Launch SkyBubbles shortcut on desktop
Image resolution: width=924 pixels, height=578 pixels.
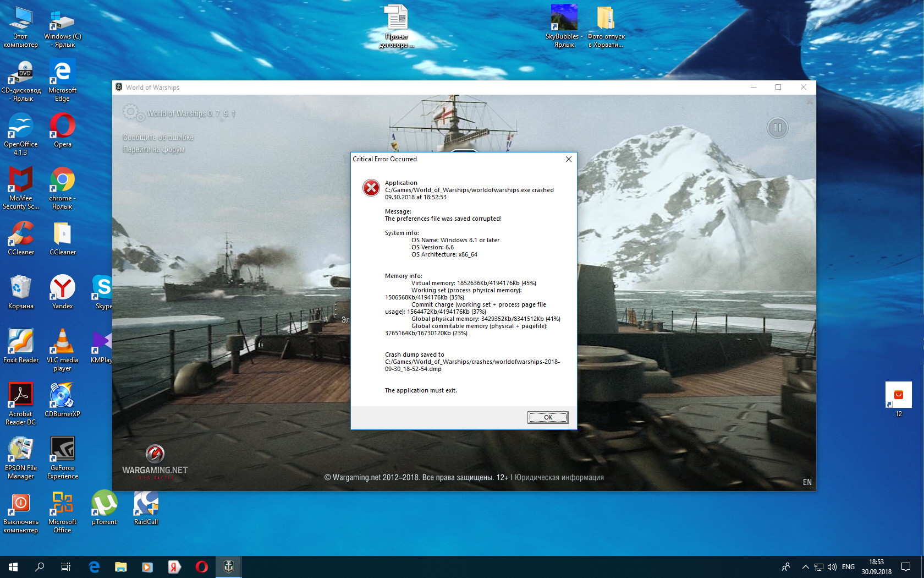click(x=564, y=27)
